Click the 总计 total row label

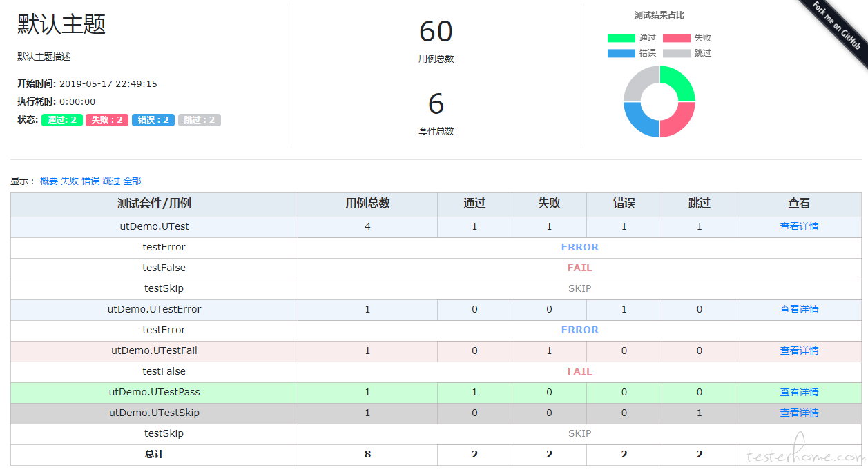[154, 455]
